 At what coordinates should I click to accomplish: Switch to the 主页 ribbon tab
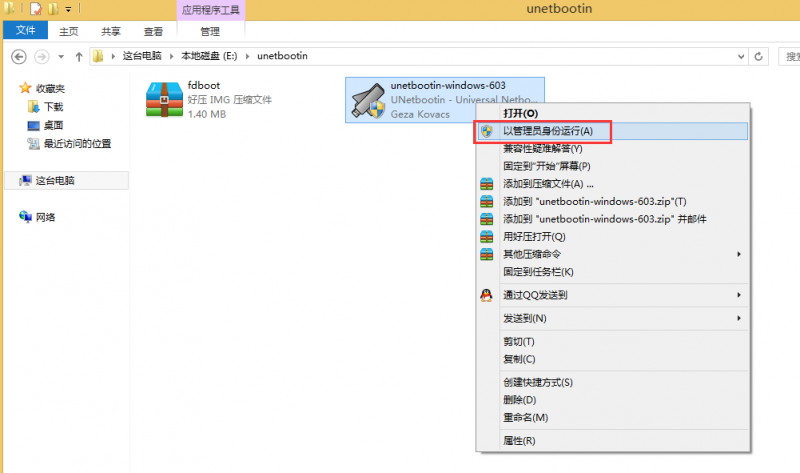click(x=68, y=32)
